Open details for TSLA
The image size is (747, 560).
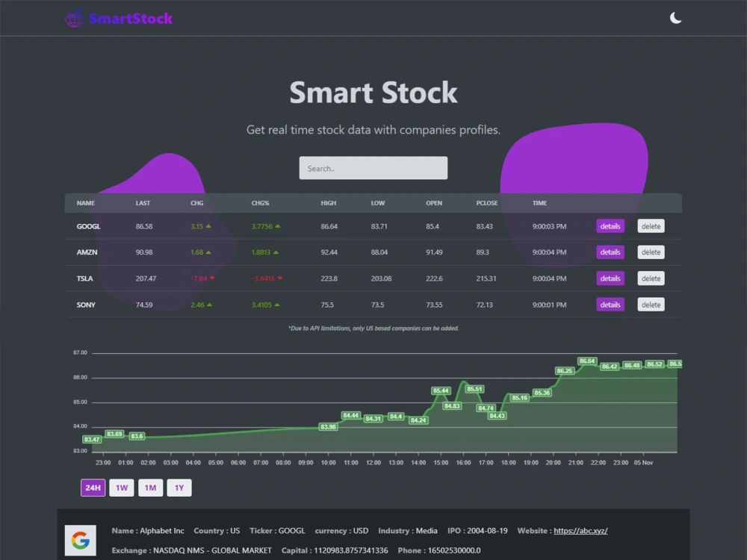tap(610, 278)
